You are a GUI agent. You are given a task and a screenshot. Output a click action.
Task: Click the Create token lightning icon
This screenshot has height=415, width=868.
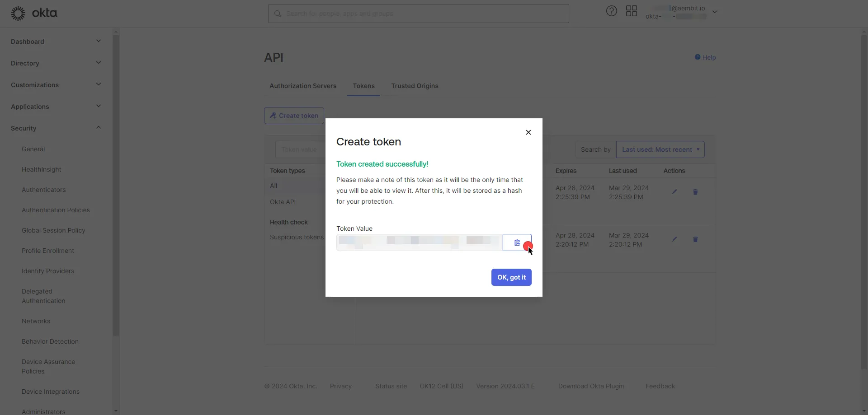(x=274, y=115)
